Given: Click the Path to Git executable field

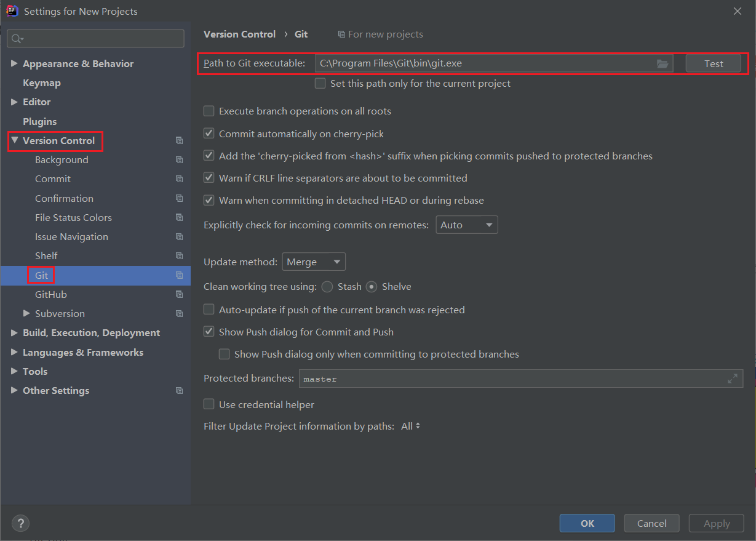Looking at the screenshot, I should 494,63.
